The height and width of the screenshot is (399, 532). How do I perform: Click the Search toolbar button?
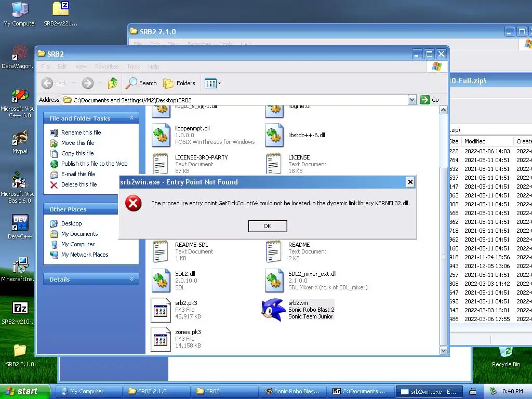click(141, 83)
